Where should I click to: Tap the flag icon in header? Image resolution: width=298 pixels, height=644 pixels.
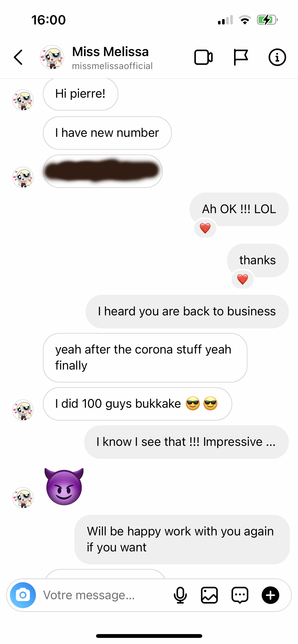pos(241,57)
